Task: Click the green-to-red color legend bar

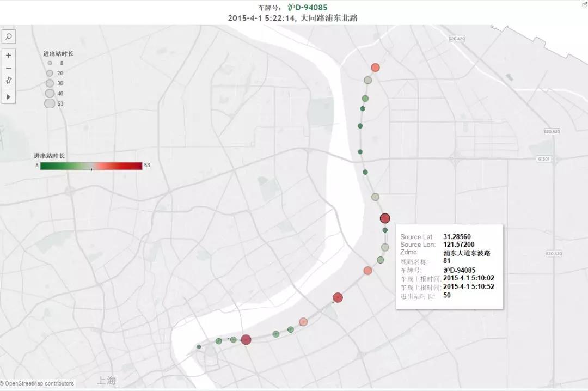Action: coord(91,166)
